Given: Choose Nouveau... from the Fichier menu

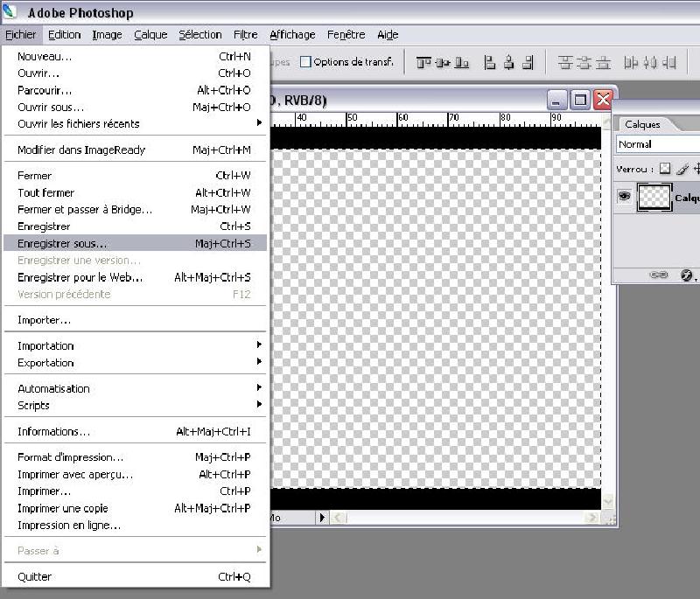Looking at the screenshot, I should tap(135, 56).
